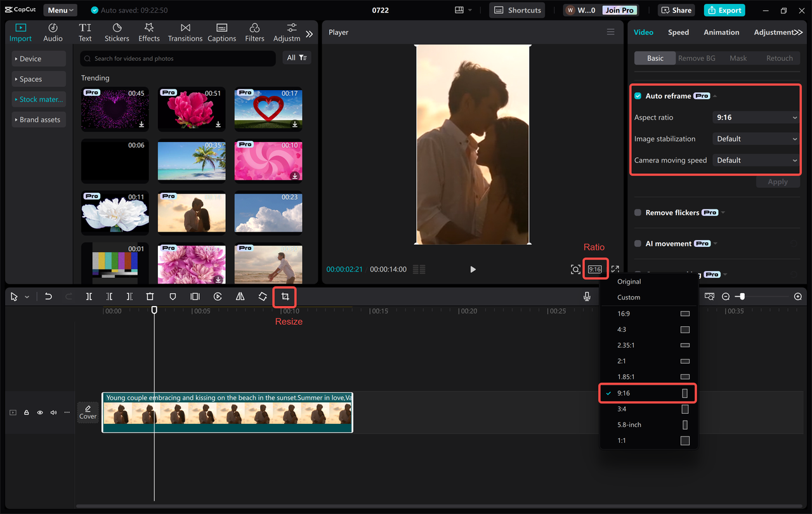Click the Join Pro button
This screenshot has height=514, width=812.
(x=619, y=10)
